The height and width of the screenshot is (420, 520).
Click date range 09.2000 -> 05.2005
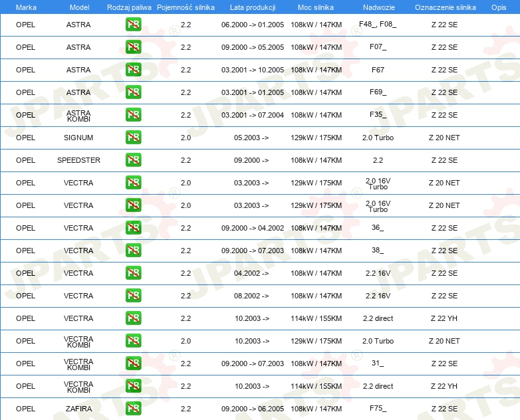pos(253,47)
